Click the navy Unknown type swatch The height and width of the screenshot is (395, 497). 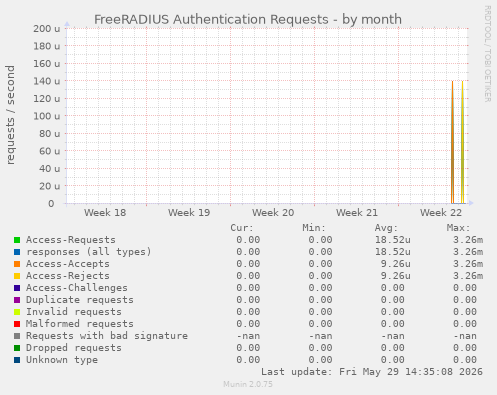[17, 360]
